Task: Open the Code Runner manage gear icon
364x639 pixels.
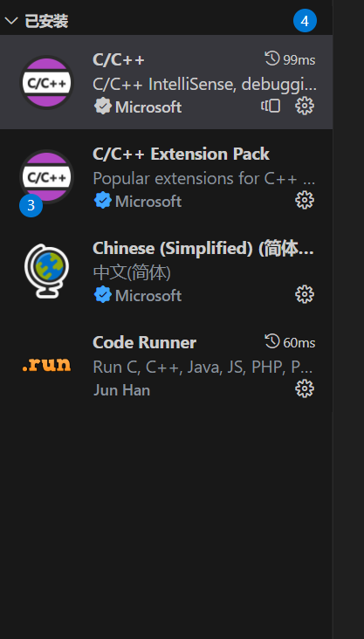Action: coord(305,388)
